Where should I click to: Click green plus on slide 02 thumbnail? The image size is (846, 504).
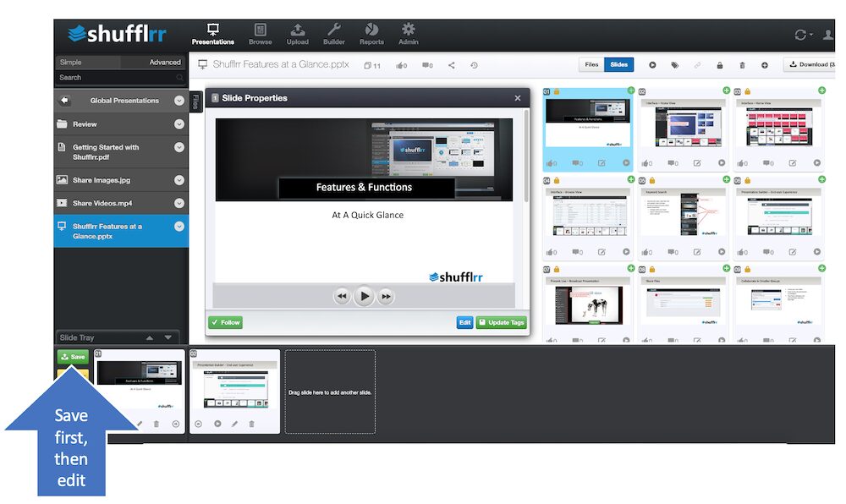click(x=726, y=90)
